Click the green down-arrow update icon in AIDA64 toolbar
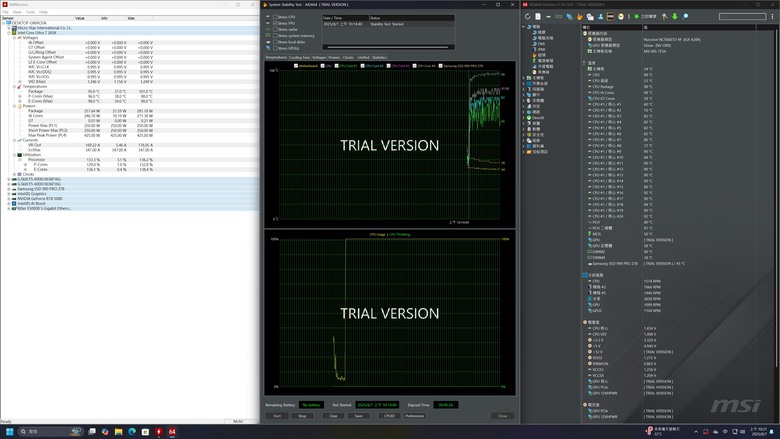Image resolution: width=780 pixels, height=439 pixels. click(675, 16)
